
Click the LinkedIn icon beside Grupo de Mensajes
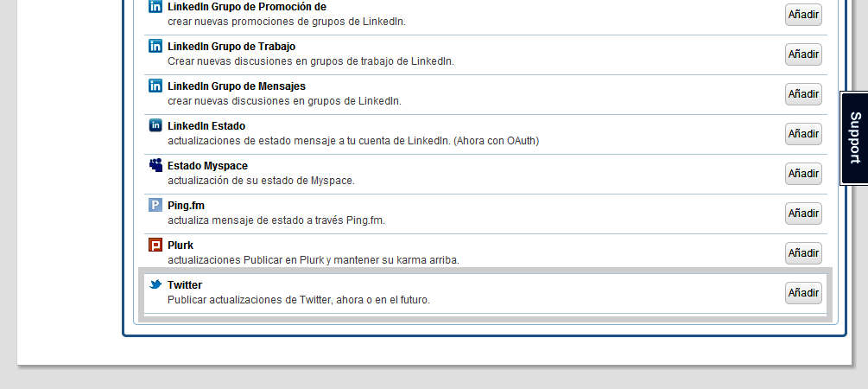155,86
